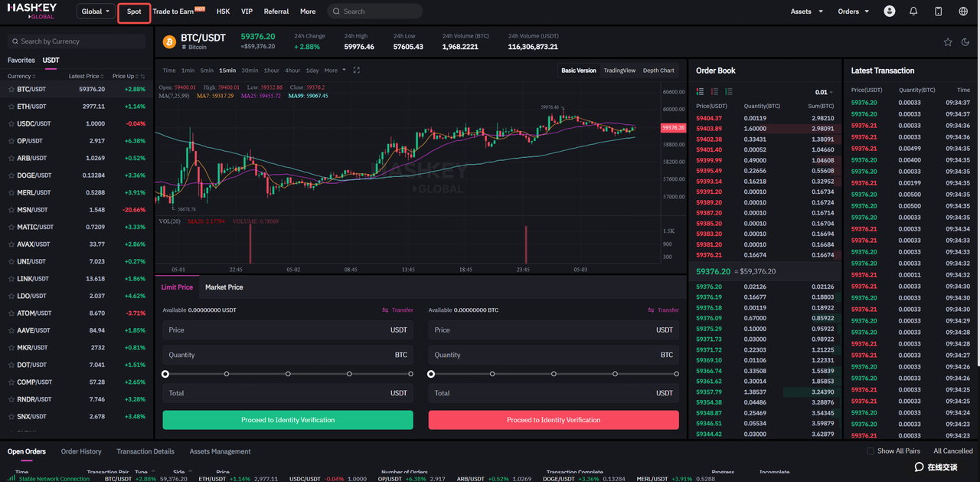
Task: Open the More menu in top navigation
Action: click(308, 11)
